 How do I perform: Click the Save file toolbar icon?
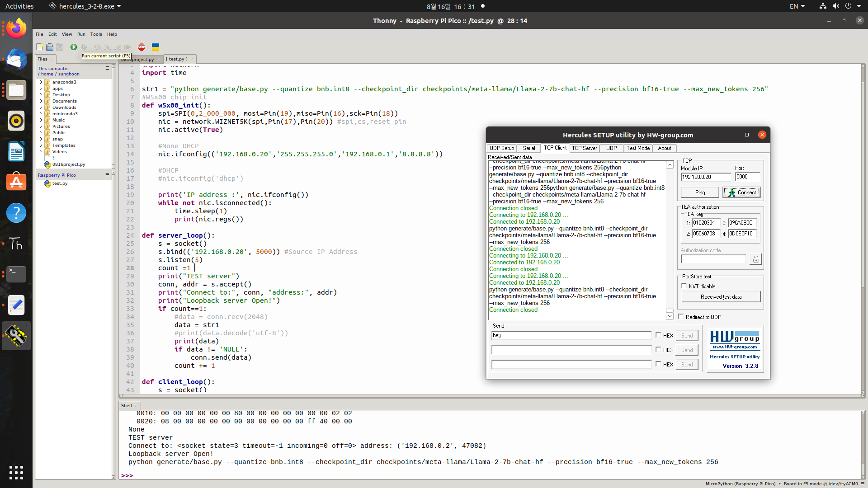click(x=60, y=47)
